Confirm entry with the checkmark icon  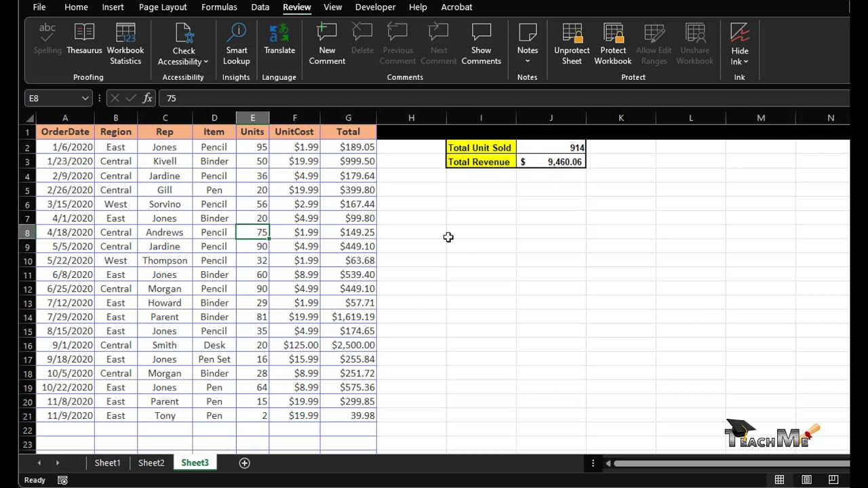[130, 98]
